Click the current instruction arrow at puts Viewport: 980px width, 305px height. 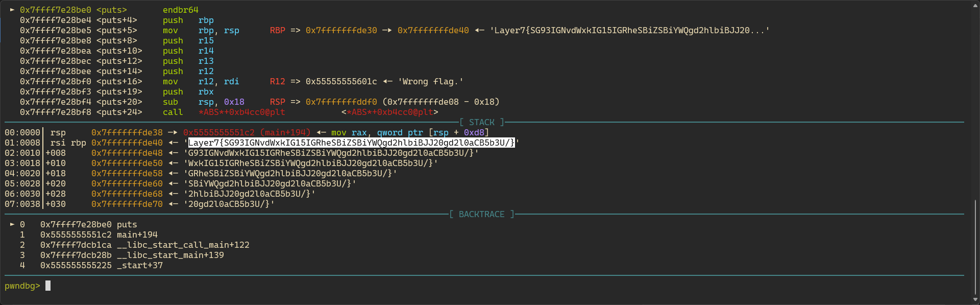(12, 10)
